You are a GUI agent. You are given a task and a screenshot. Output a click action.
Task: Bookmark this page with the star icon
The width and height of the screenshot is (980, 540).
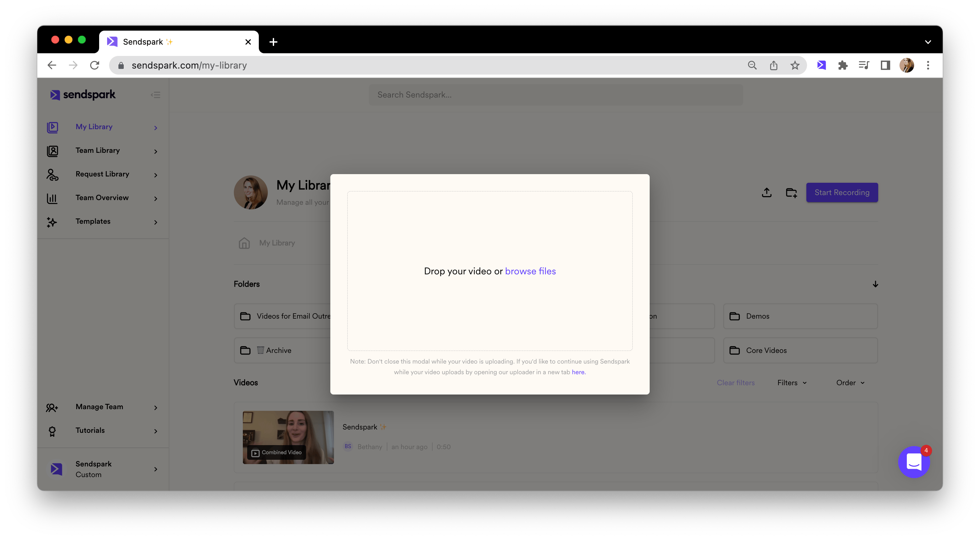[x=795, y=66]
